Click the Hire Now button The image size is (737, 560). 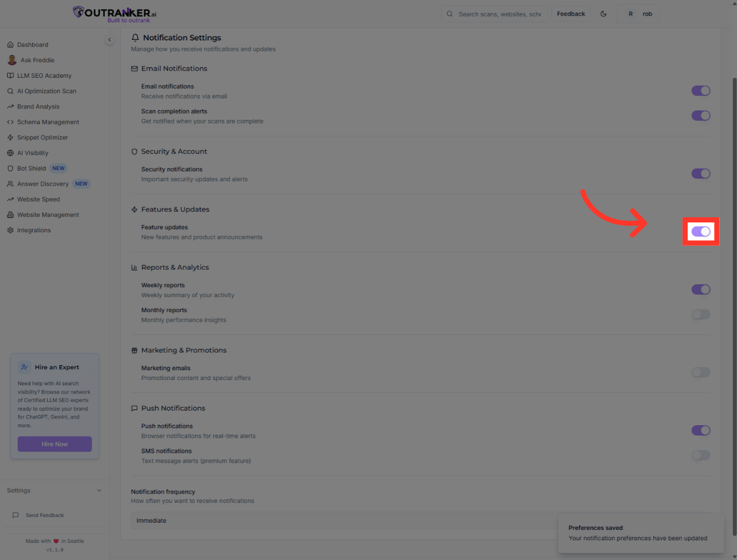click(54, 444)
